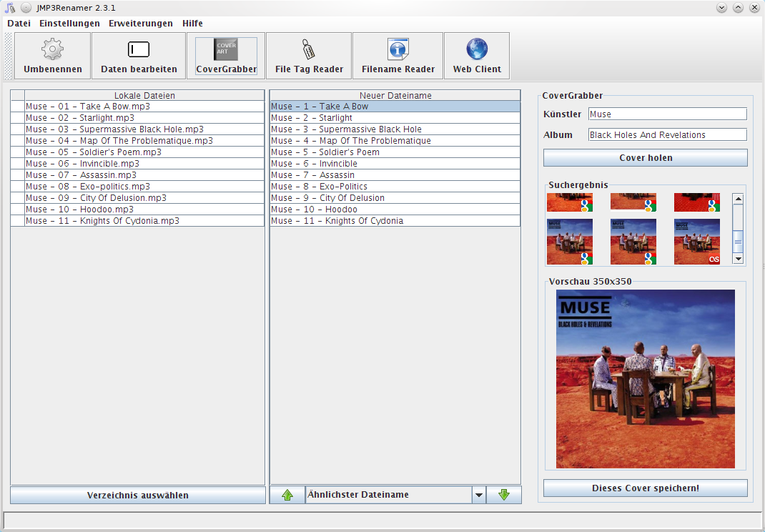Select middle cover thumbnail in second row
The image size is (765, 532).
point(633,242)
